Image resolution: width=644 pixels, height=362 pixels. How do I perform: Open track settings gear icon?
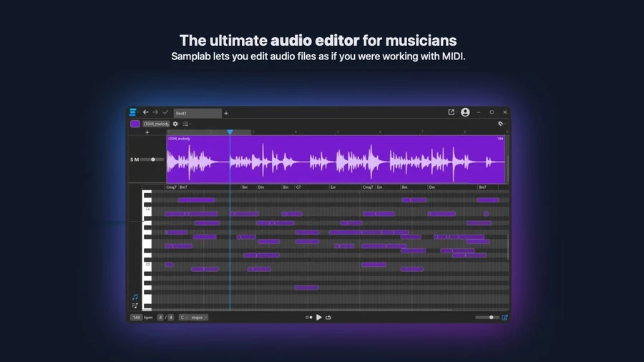(x=175, y=124)
